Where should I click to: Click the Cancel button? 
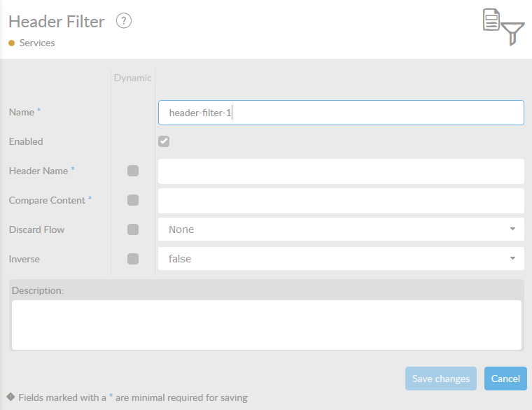(x=505, y=379)
